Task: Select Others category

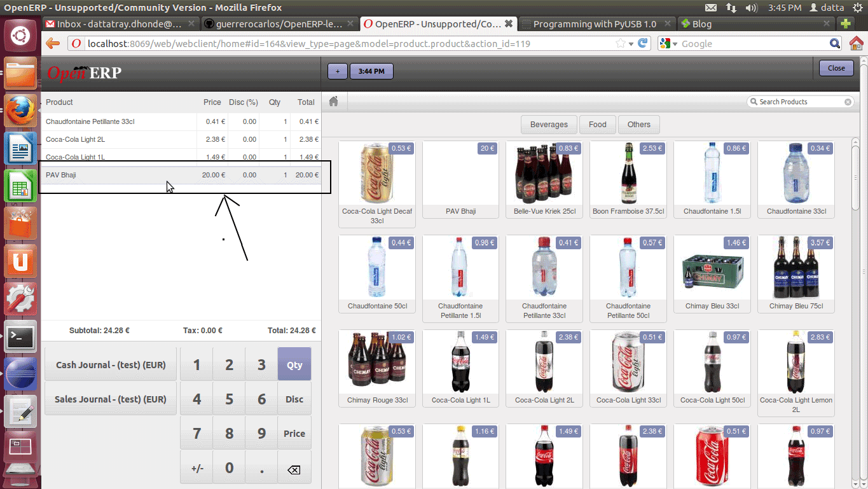Action: click(639, 125)
